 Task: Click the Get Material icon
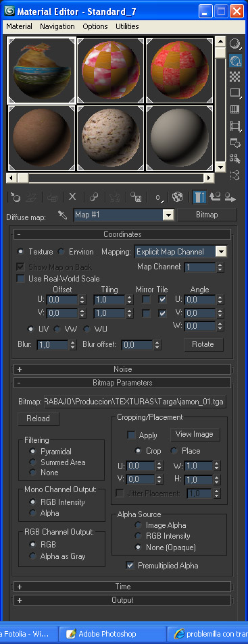click(x=16, y=197)
